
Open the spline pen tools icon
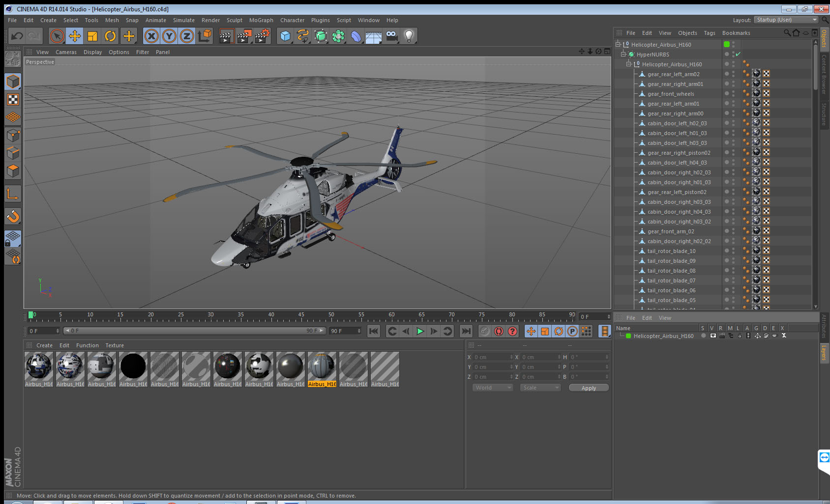(x=303, y=36)
